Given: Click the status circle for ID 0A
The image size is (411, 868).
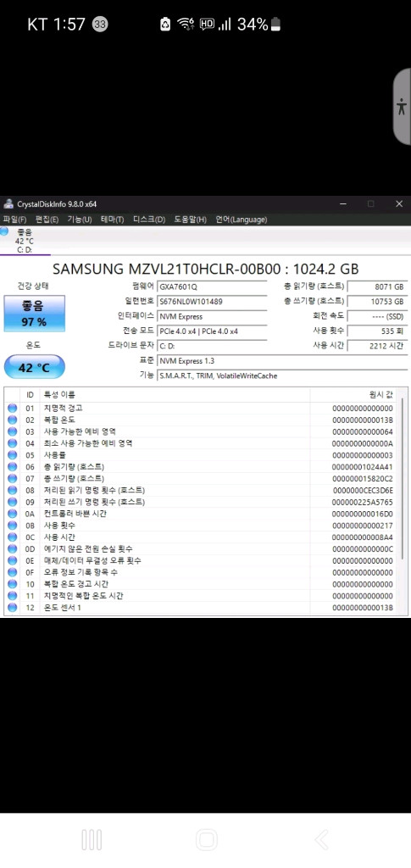Looking at the screenshot, I should click(12, 514).
